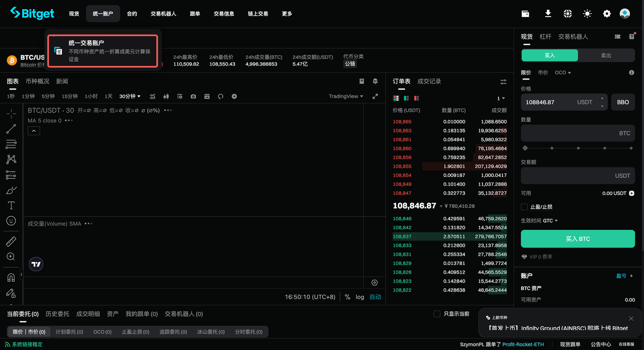Click the TradingView logo on chart
The height and width of the screenshot is (350, 644).
tap(36, 264)
